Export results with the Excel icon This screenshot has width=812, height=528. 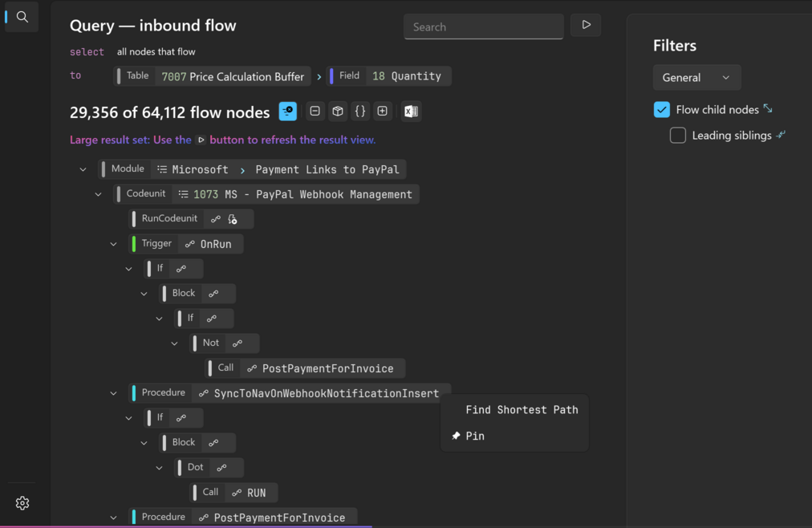[x=411, y=112]
